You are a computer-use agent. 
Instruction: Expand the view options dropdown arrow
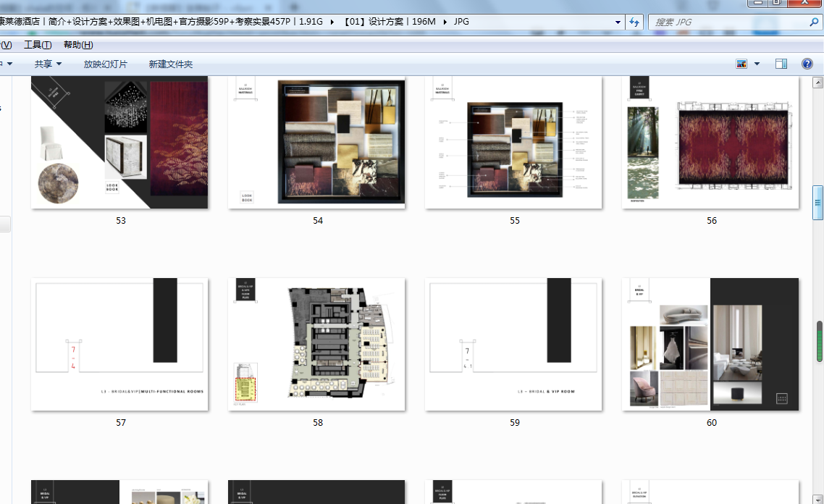757,64
